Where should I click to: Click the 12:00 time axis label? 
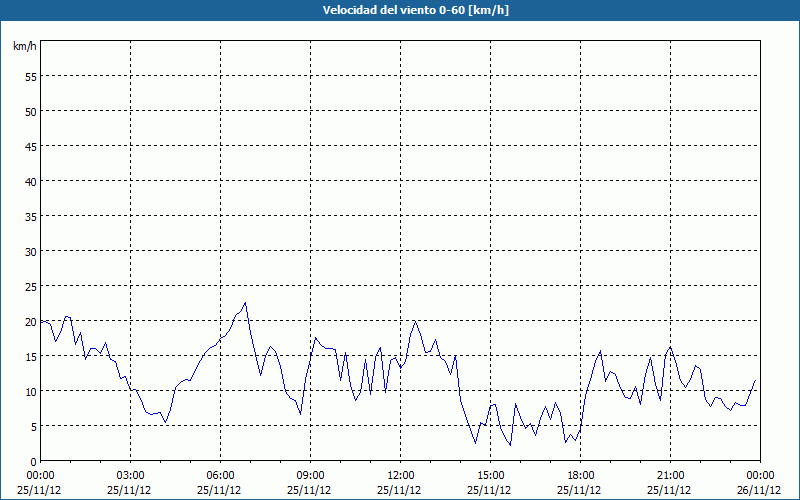coord(401,476)
